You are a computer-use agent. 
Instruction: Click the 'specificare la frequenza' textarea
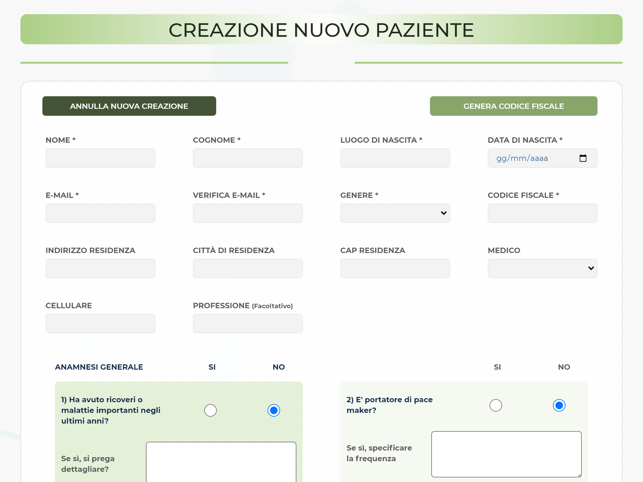[x=506, y=454]
